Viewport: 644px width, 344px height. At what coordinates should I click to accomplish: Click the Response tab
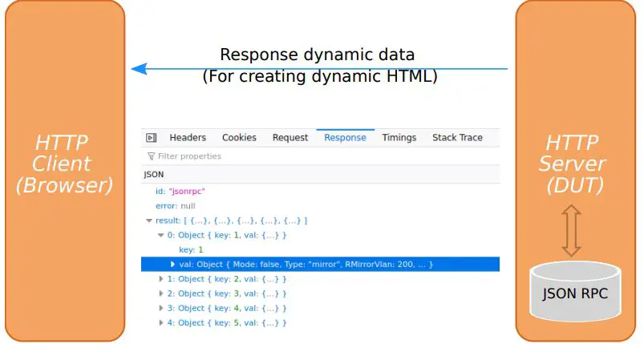tap(345, 138)
